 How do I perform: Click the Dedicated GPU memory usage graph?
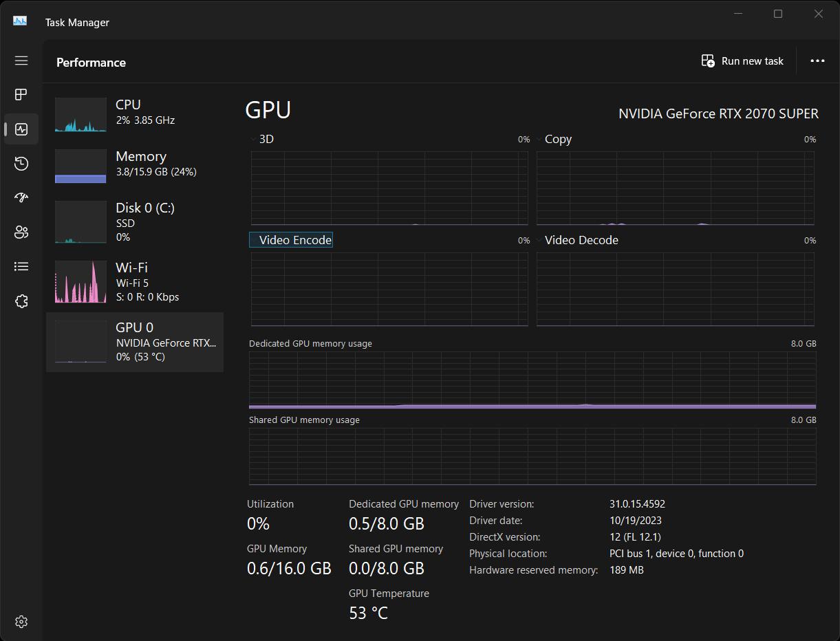pyautogui.click(x=532, y=380)
